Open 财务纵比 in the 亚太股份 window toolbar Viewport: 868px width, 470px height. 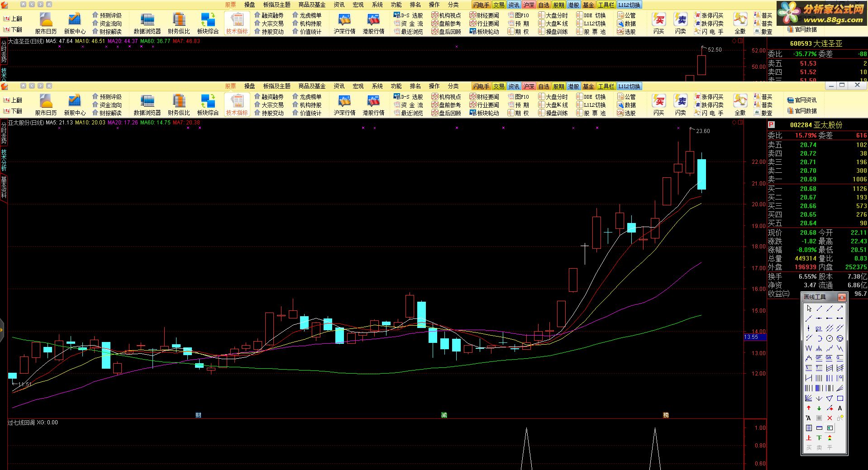pos(179,104)
